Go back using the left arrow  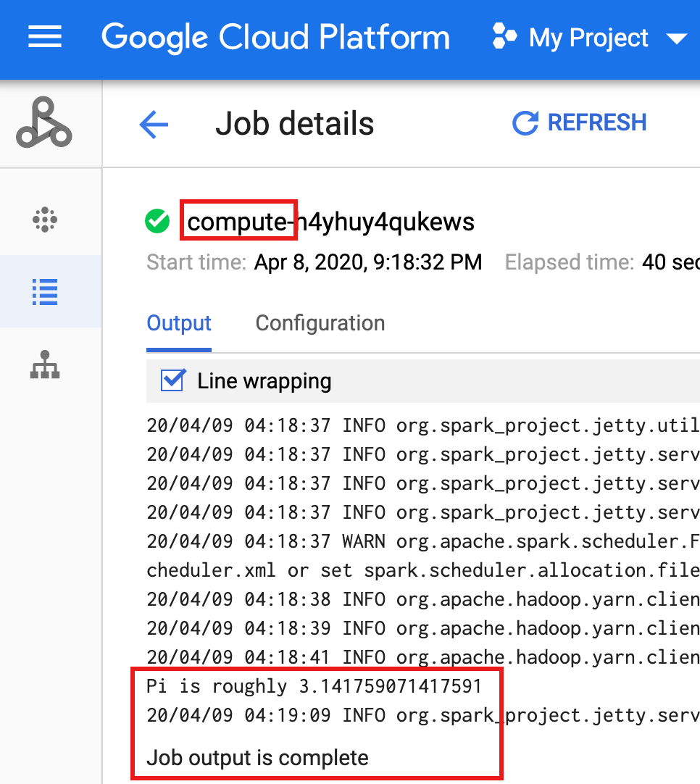(x=154, y=125)
